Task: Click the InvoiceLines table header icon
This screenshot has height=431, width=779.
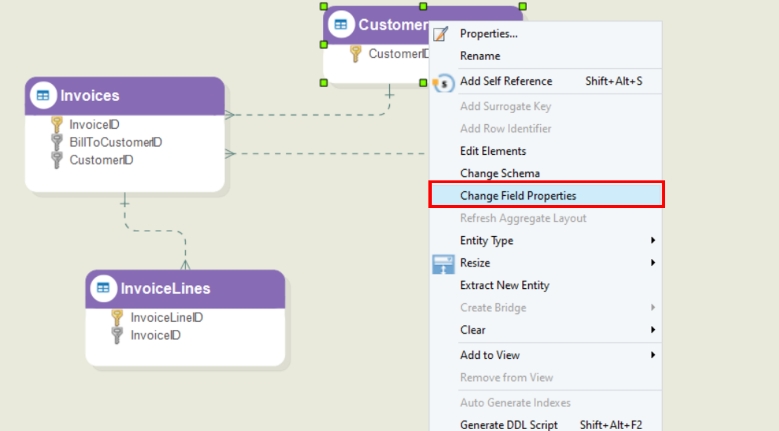Action: click(103, 289)
